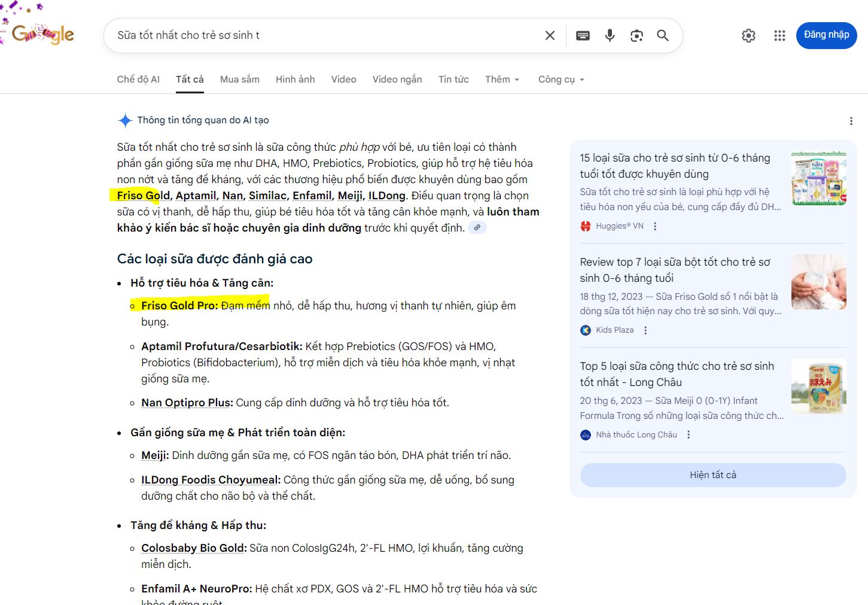Click into the search input field
Screen dimensions: 868x605
(x=323, y=35)
